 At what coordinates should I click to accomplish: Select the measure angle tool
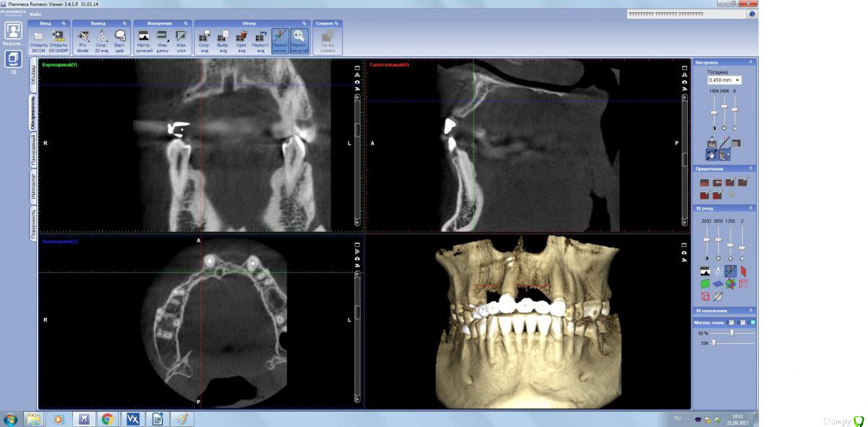[182, 36]
